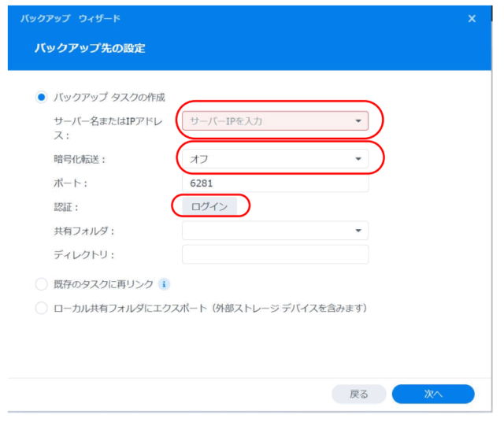The image size is (504, 422).
Task: Click the info icon beside 既存のタスクに再リンク
Action: pyautogui.click(x=164, y=284)
